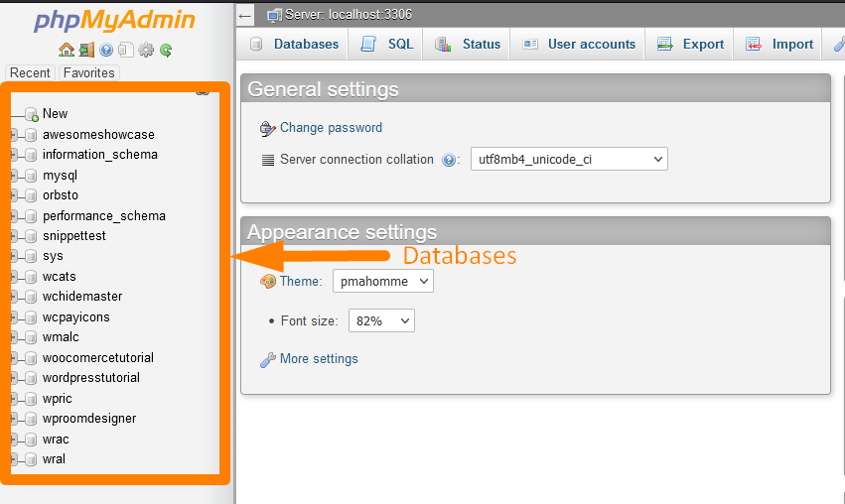Viewport: 845px width, 504px height.
Task: Expand the awesomeshowcase database node
Action: pyautogui.click(x=14, y=135)
